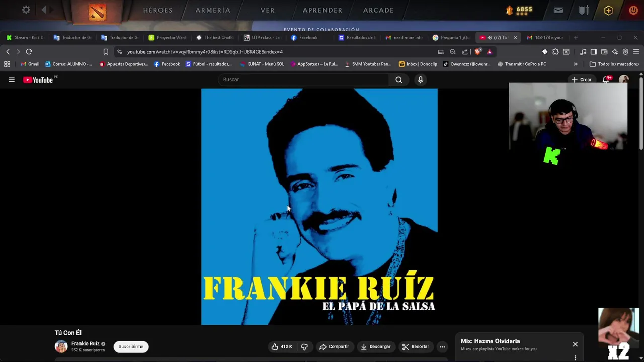Click the Recortar clip button
Screen dimensions: 644x362
point(416,346)
